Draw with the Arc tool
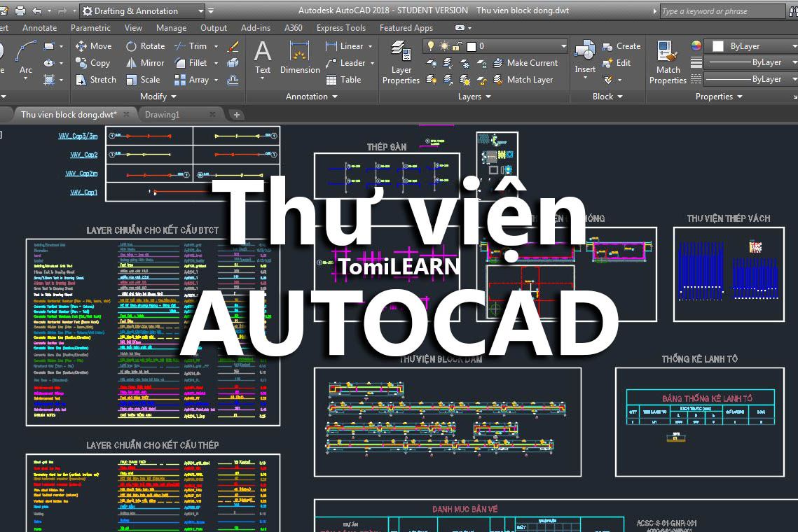This screenshot has width=798, height=532. 26,53
